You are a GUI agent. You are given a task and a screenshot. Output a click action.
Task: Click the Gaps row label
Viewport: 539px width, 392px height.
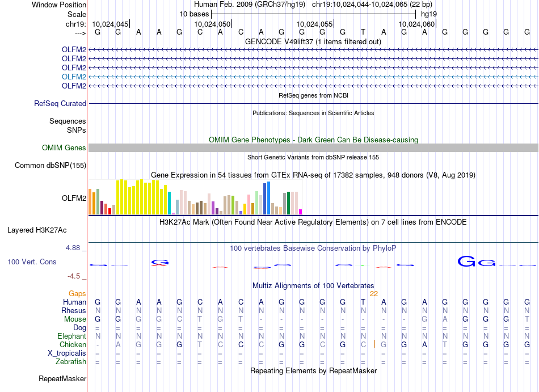pos(77,294)
